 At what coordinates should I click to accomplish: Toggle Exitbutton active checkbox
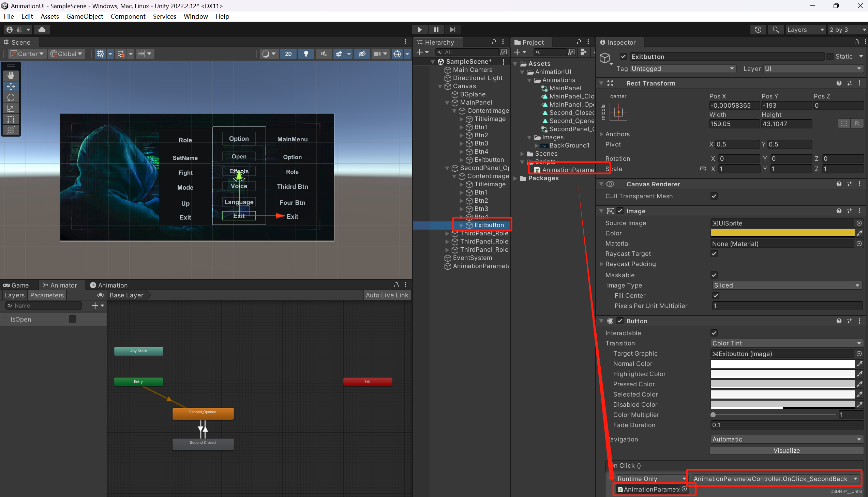[624, 56]
